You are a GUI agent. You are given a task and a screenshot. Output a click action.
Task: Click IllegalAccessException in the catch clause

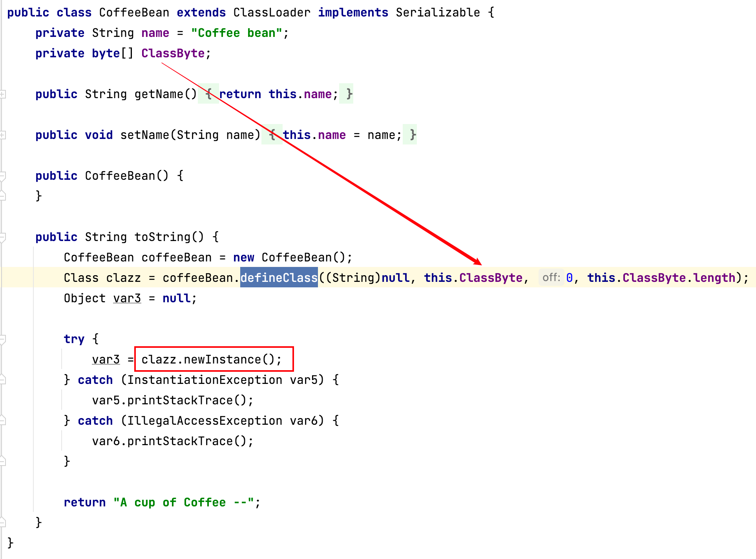click(205, 421)
